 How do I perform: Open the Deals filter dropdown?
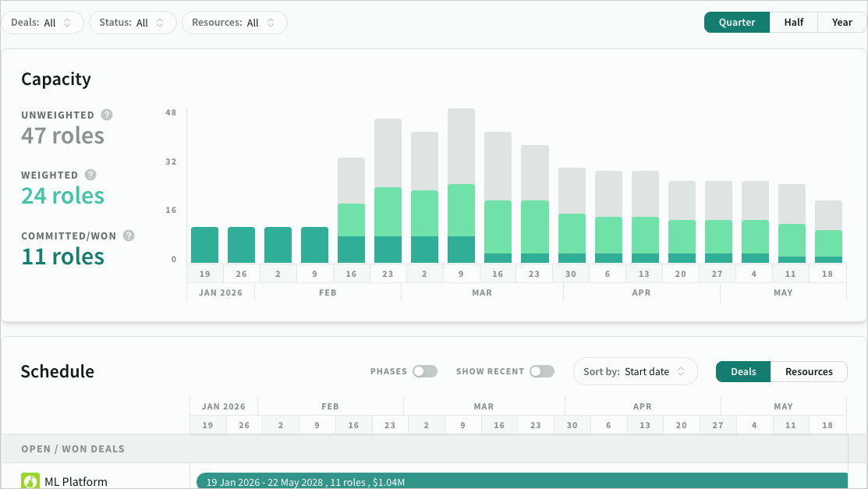pyautogui.click(x=43, y=23)
